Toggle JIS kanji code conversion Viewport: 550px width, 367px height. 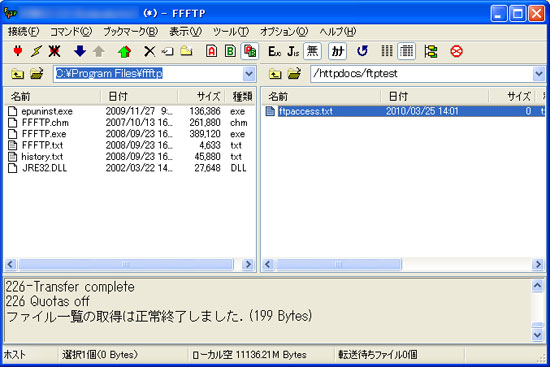tap(293, 51)
